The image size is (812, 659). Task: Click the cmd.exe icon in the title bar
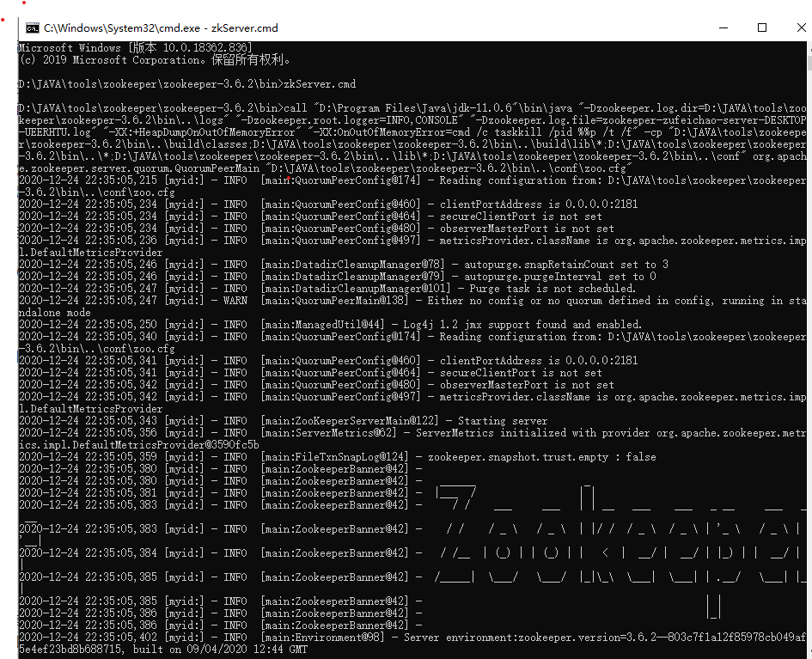point(34,27)
